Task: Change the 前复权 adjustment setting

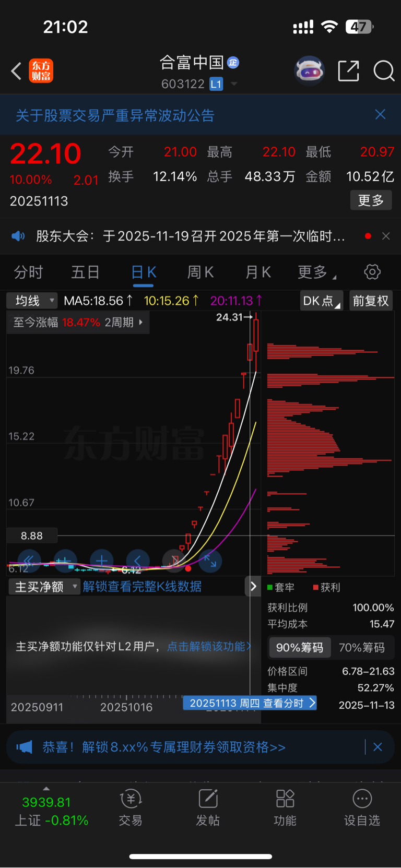Action: 371,301
